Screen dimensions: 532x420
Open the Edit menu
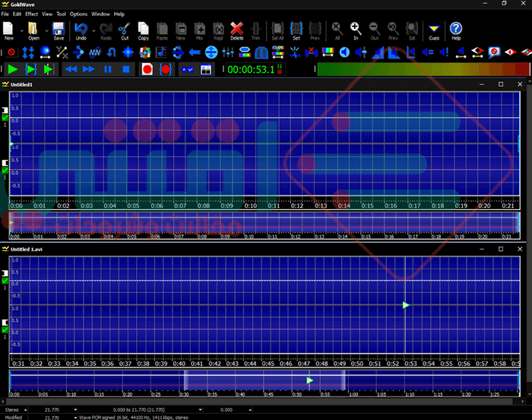click(x=17, y=14)
